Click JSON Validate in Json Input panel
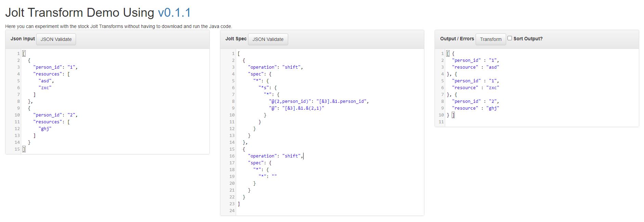 [56, 39]
